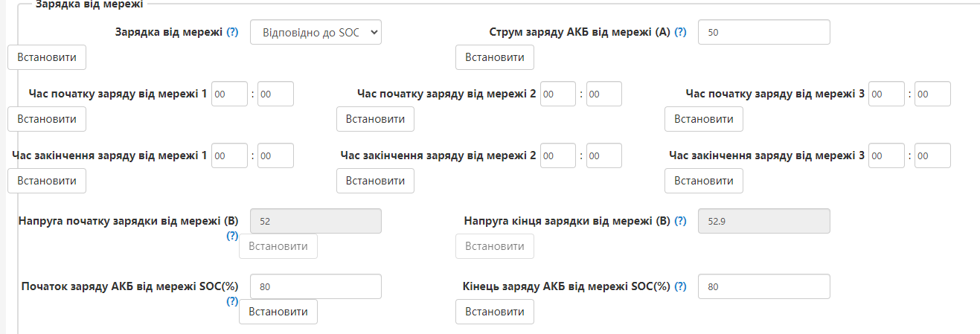Click Напруга початку зарядки field showing 52

[x=316, y=221]
